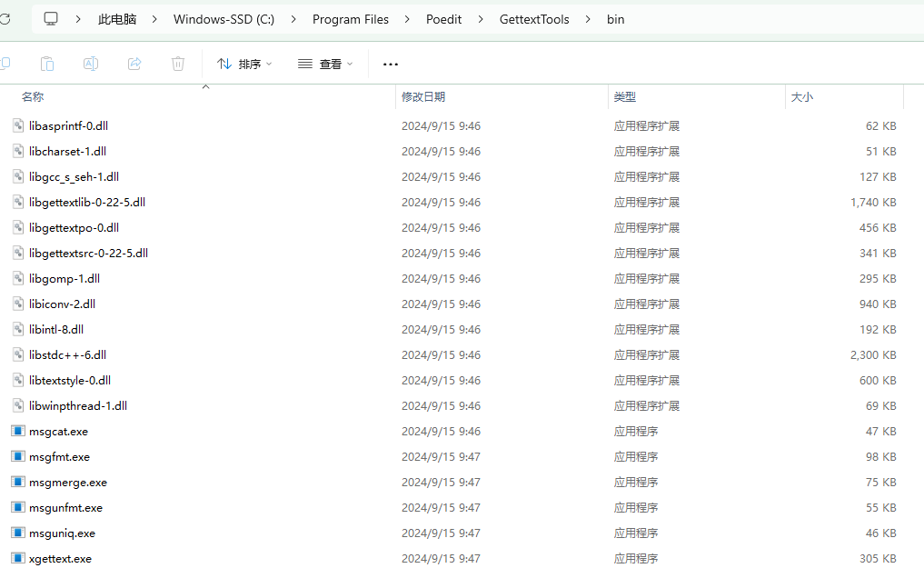Click the 305 KB size value

coord(878,559)
